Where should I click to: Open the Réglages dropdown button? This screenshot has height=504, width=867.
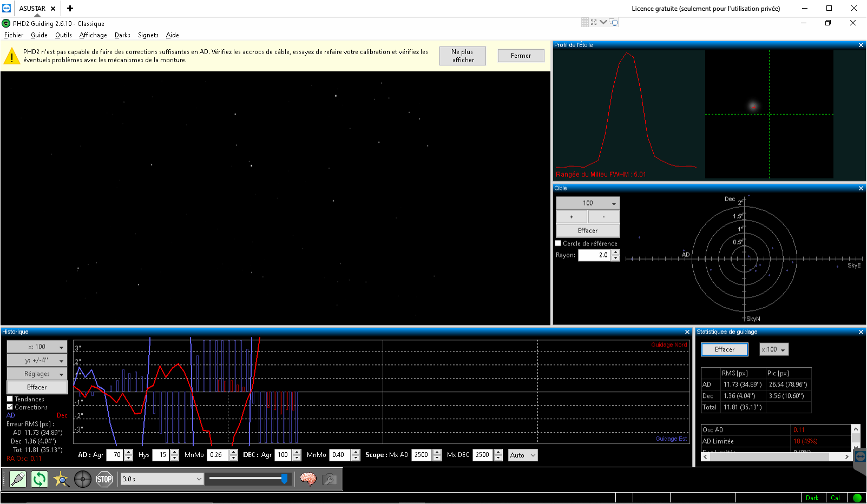[37, 374]
